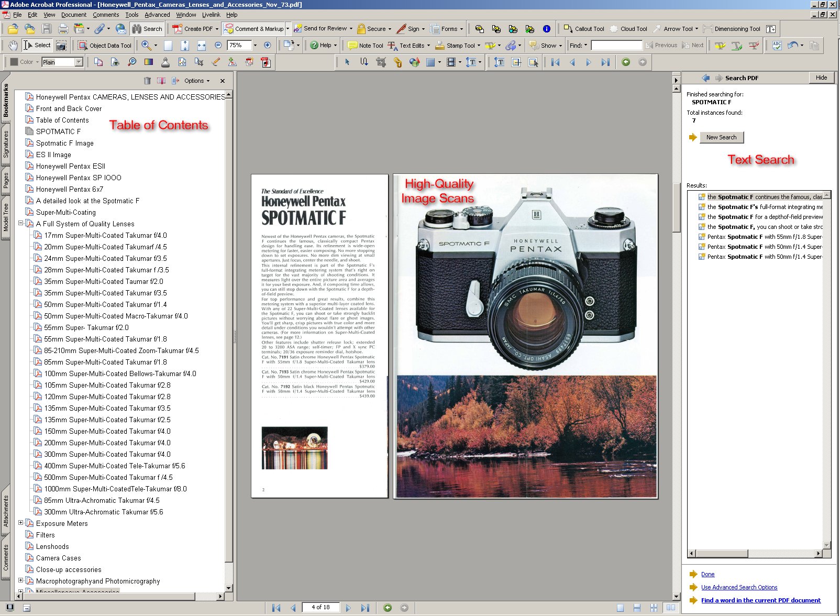The width and height of the screenshot is (840, 616).
Task: Switch to the Signatures side tab
Action: point(6,144)
